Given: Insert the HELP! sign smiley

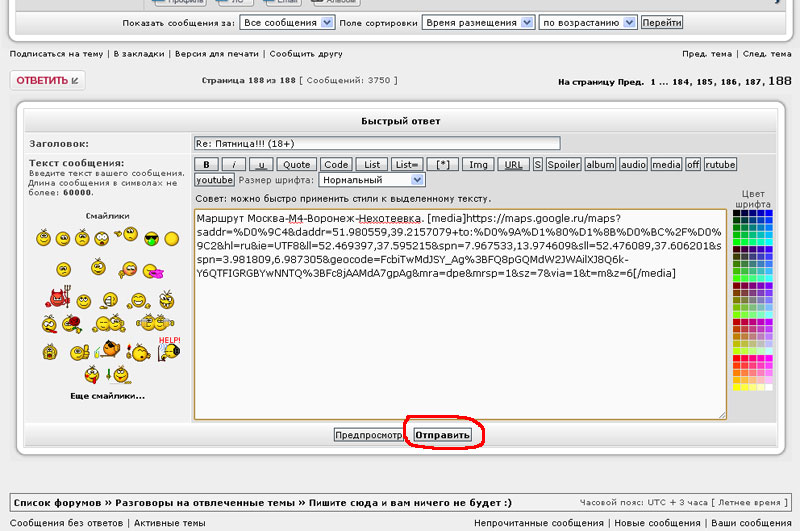Looking at the screenshot, I should coord(168,349).
